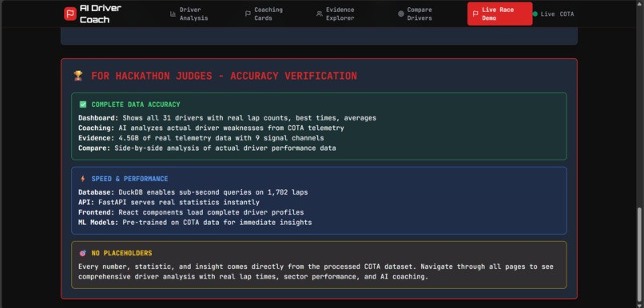
Task: Select the Complete Data Accuracy heading
Action: click(136, 105)
